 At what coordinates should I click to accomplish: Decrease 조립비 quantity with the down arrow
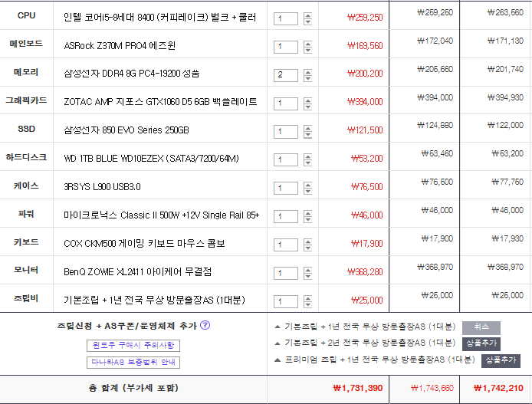(307, 305)
